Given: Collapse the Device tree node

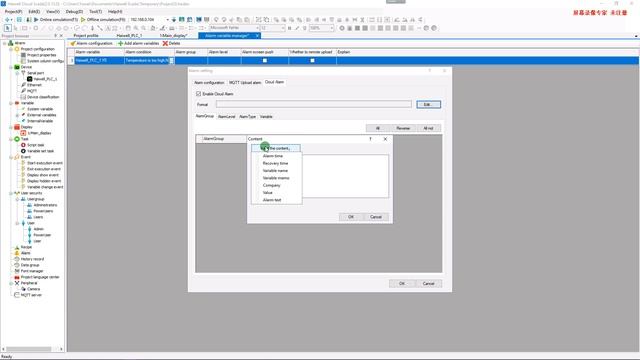Looking at the screenshot, I should tap(11, 67).
